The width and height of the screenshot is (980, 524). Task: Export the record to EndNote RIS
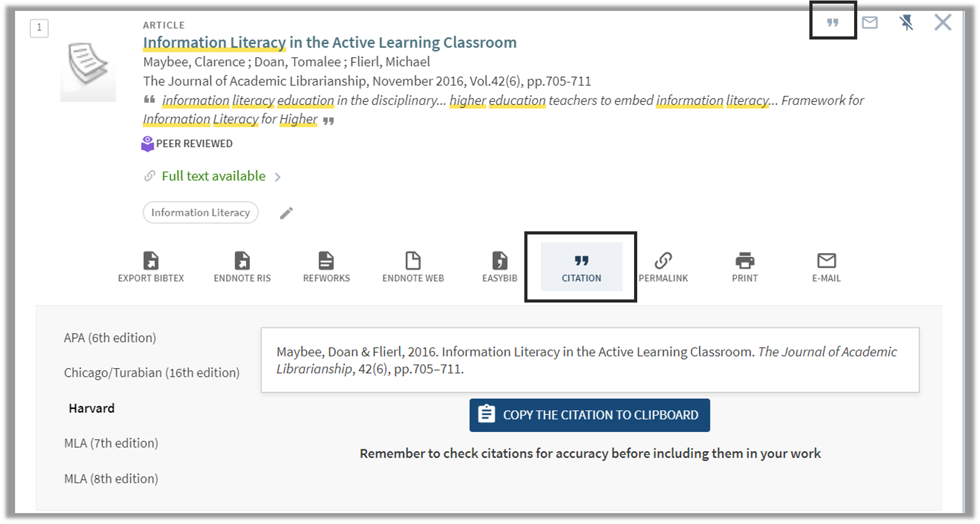pyautogui.click(x=242, y=267)
